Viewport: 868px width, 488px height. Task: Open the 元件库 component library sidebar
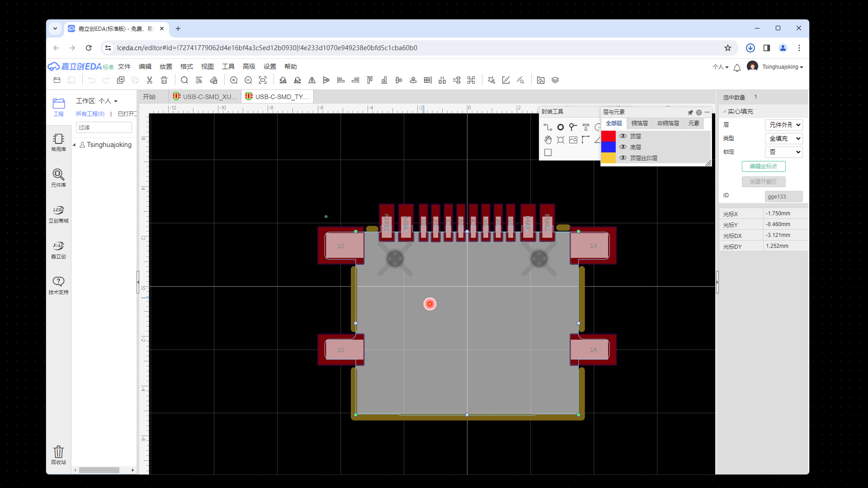[x=58, y=178]
